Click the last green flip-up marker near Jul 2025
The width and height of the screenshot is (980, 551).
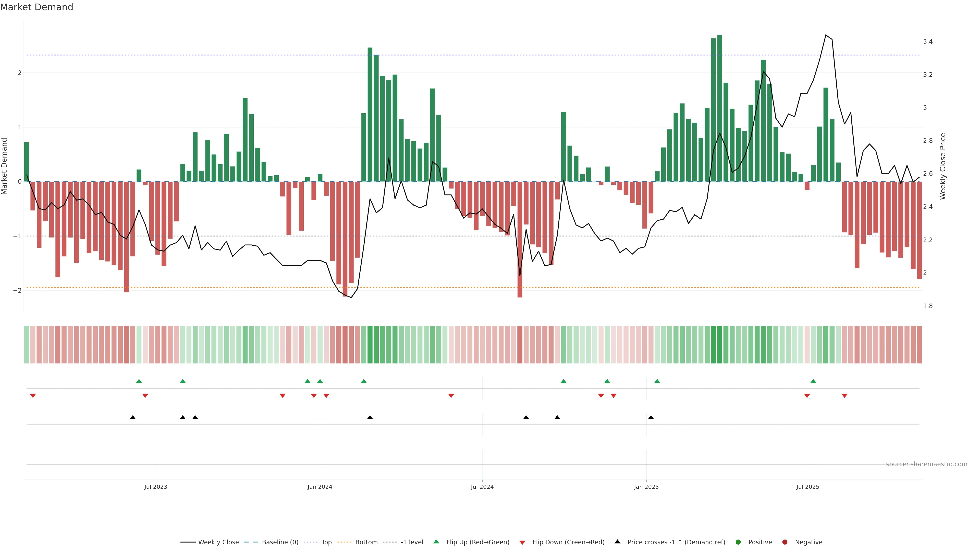pyautogui.click(x=813, y=381)
